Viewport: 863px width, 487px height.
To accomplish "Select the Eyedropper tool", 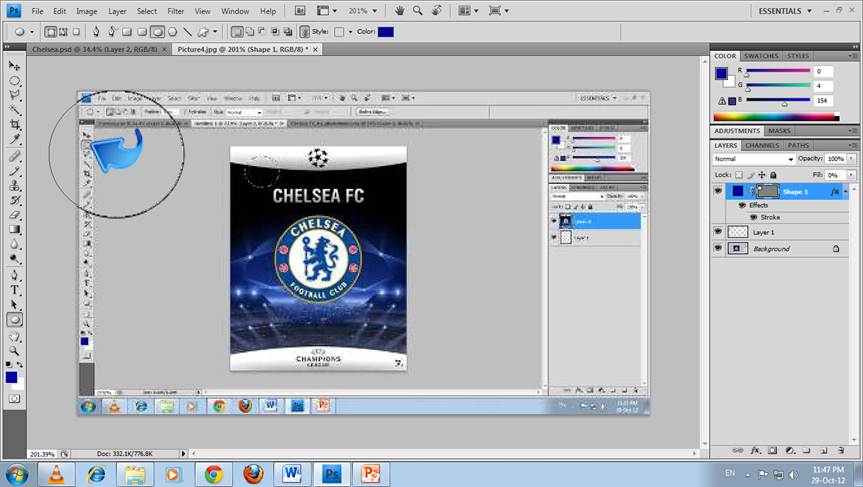I will 14,139.
